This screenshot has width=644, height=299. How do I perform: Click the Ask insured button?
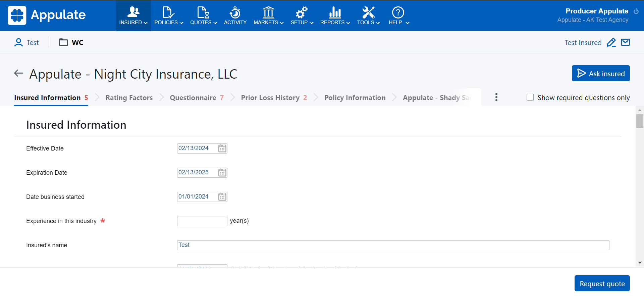600,74
